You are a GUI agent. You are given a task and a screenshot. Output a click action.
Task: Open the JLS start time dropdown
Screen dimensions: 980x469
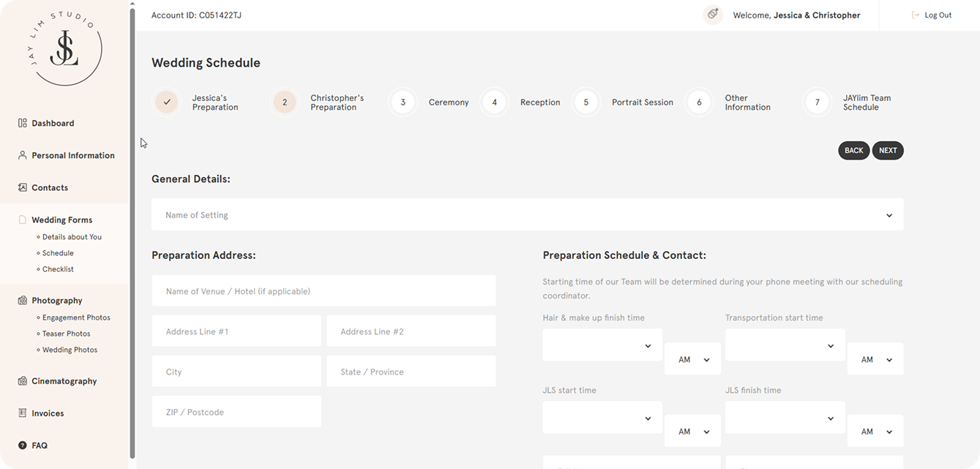click(x=602, y=418)
